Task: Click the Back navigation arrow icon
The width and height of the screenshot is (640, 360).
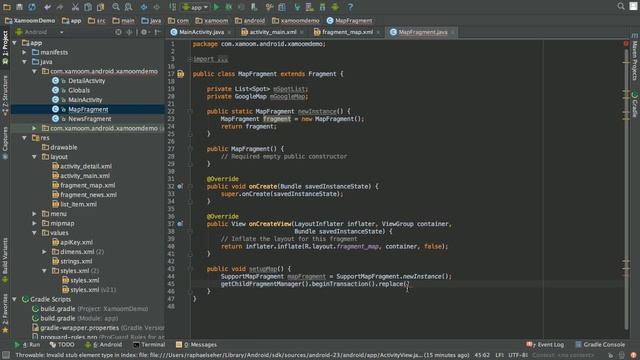Action: 144,7
